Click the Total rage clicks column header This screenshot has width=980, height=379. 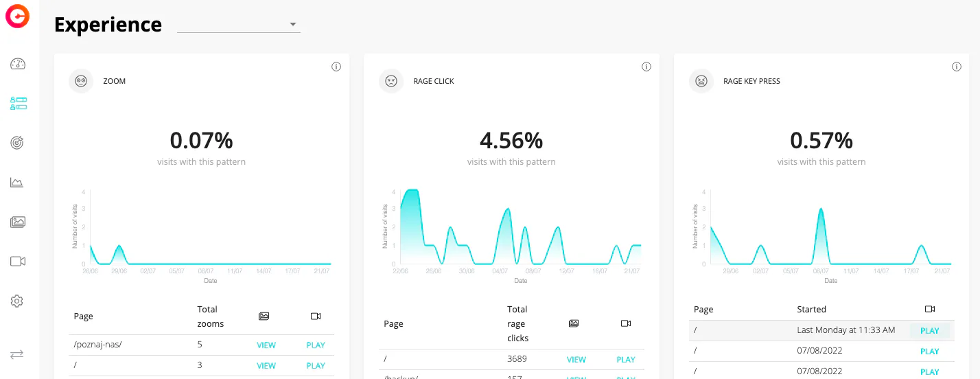point(518,323)
